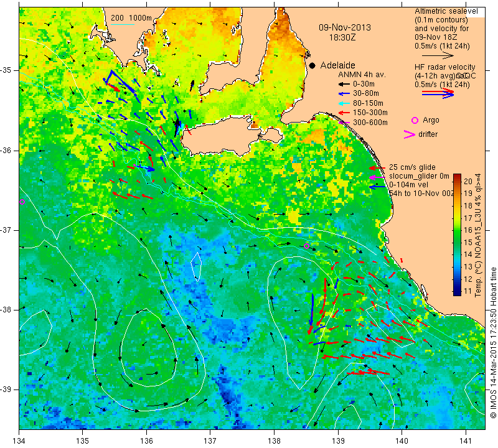Click longitude tick label 139
The width and height of the screenshot is (498, 448).
[x=338, y=441]
